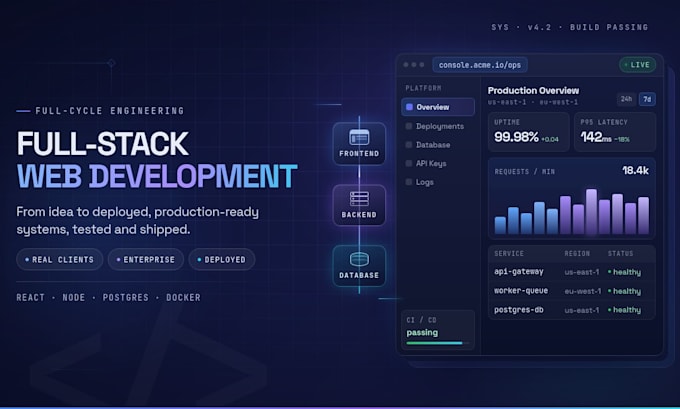Click the Deployments sidebar square icon
The image size is (680, 409).
pyautogui.click(x=409, y=126)
